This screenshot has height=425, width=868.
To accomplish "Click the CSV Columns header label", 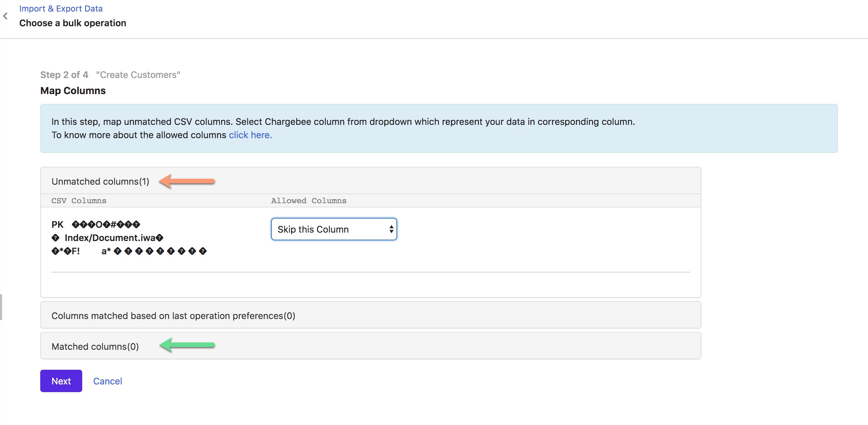I will click(x=79, y=201).
